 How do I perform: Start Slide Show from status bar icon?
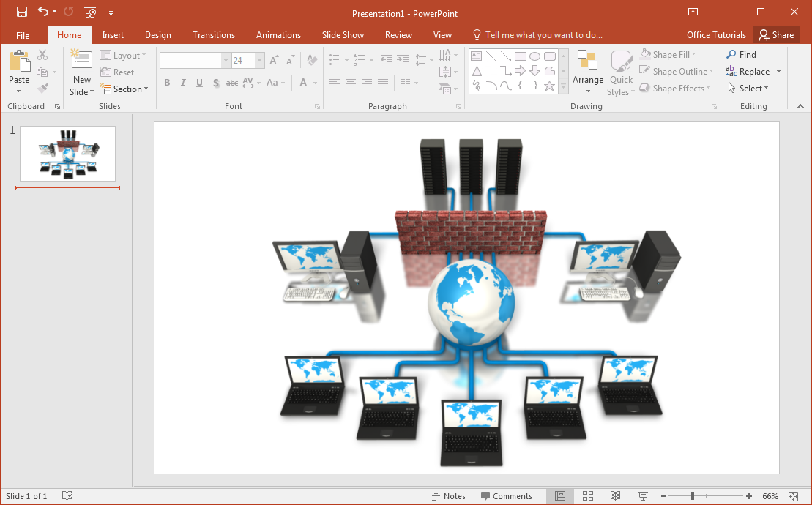click(643, 496)
